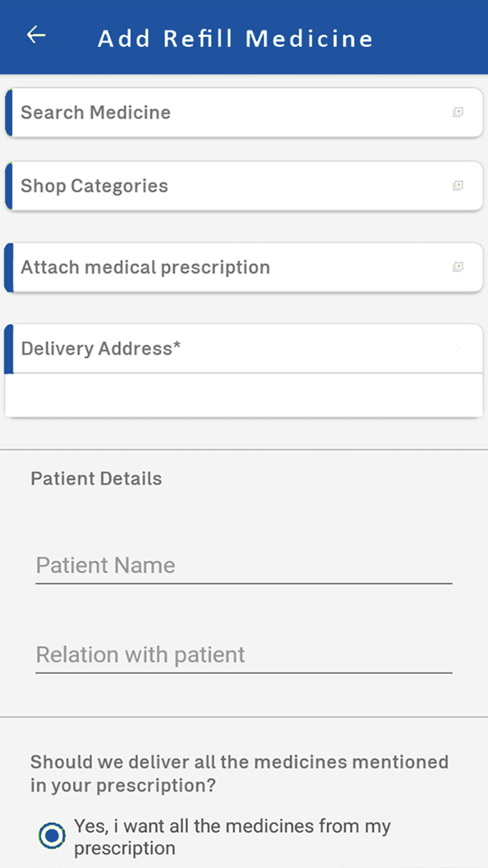Click the Attach medical prescription card
Viewport: 488px width, 868px height.
coord(244,267)
